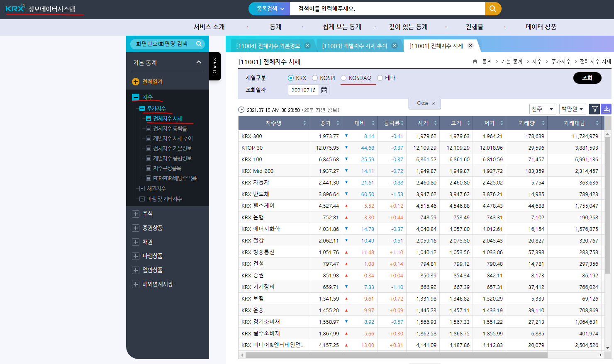Click the KRX logo

[15, 8]
